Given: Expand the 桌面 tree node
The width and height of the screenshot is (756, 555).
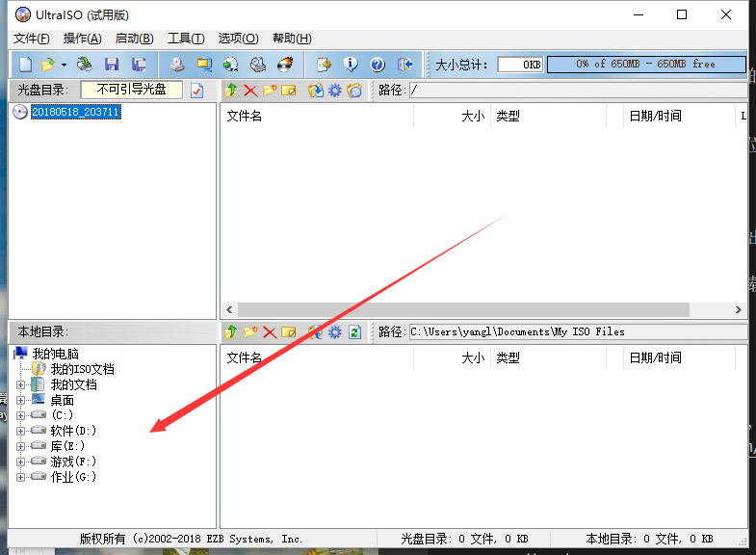Looking at the screenshot, I should tap(21, 400).
